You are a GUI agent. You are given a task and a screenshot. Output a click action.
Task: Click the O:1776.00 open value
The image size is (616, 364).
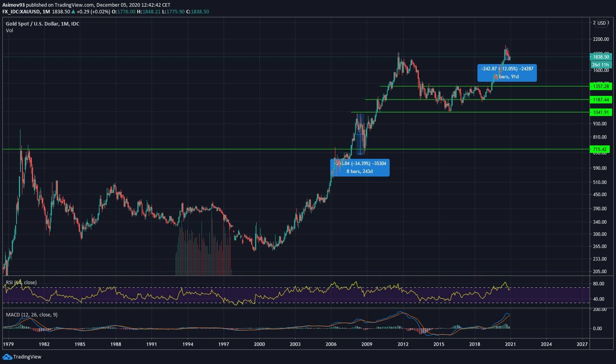coord(124,12)
